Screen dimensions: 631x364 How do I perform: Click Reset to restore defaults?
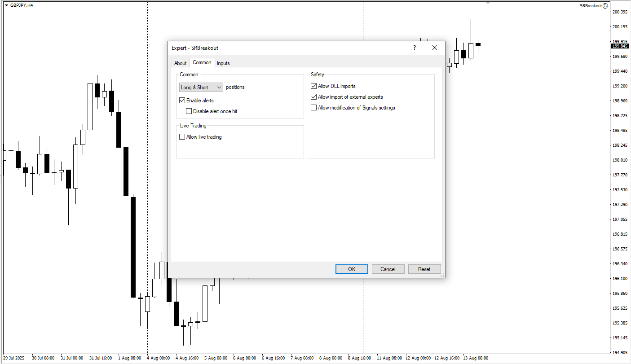[424, 269]
